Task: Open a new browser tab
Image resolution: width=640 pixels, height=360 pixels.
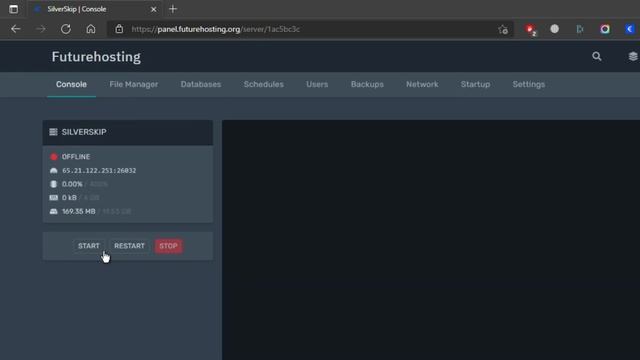Action: pyautogui.click(x=173, y=9)
